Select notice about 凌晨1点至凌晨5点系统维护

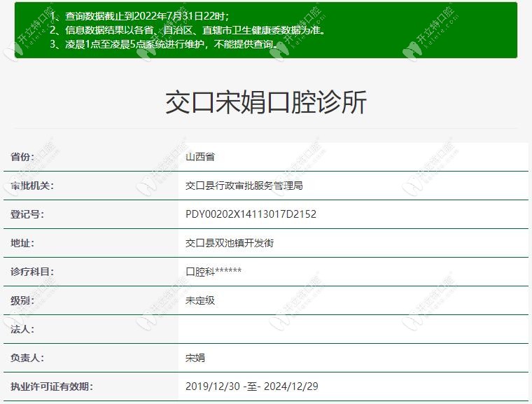(164, 44)
